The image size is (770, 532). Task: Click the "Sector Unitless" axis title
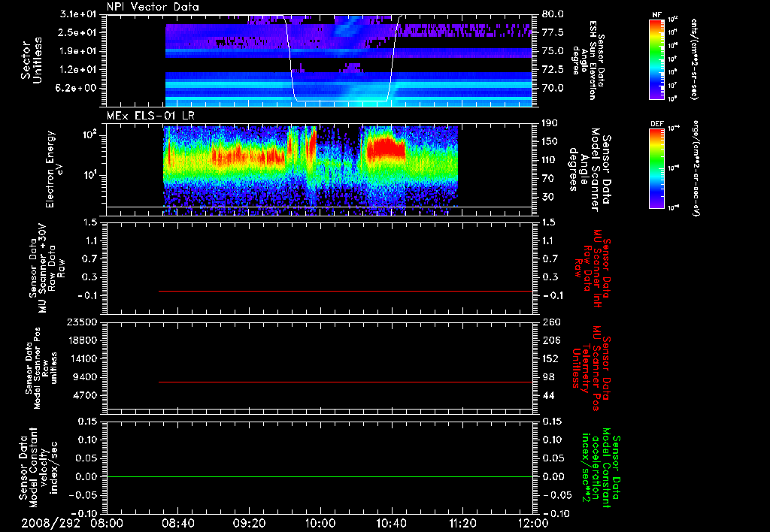[x=32, y=60]
